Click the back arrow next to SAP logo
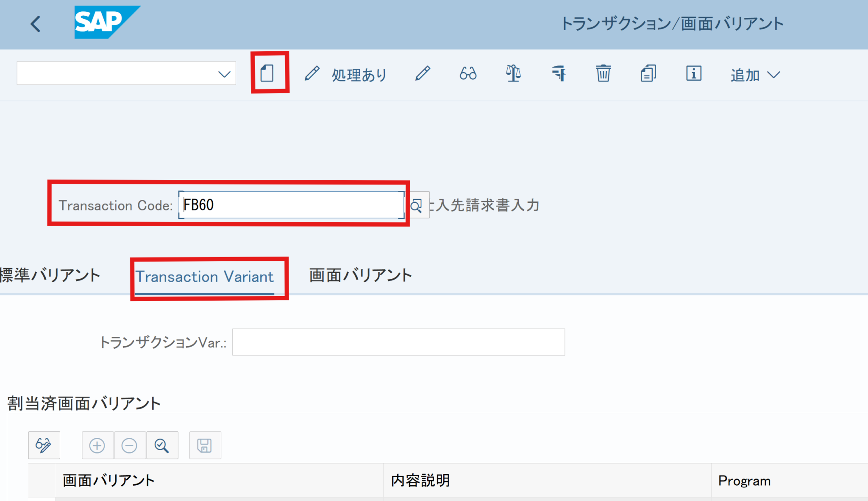This screenshot has width=868, height=501. [36, 24]
